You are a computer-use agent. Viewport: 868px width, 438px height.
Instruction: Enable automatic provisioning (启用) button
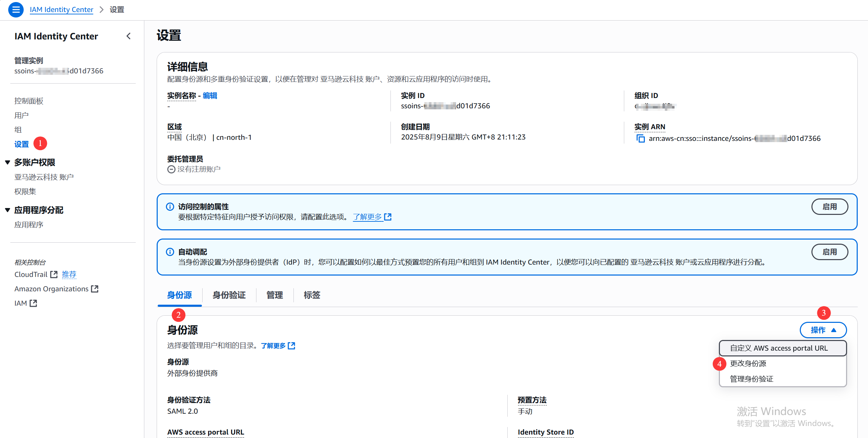pos(829,252)
